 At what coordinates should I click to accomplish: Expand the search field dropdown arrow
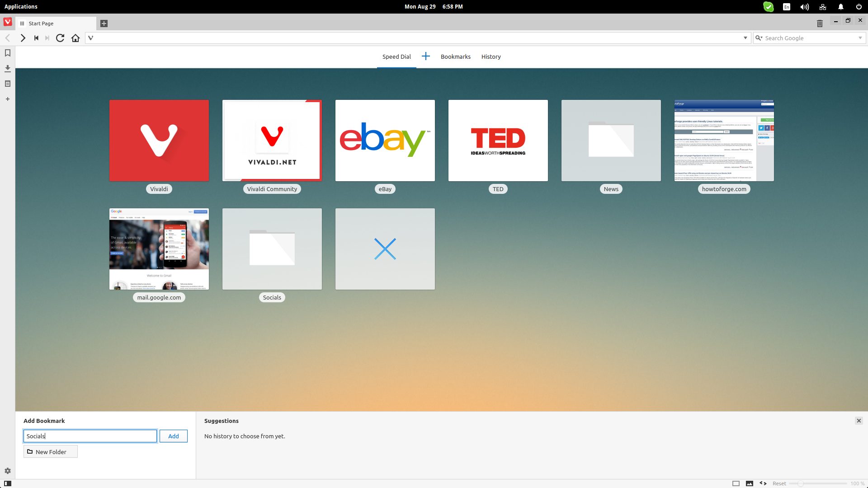[860, 38]
